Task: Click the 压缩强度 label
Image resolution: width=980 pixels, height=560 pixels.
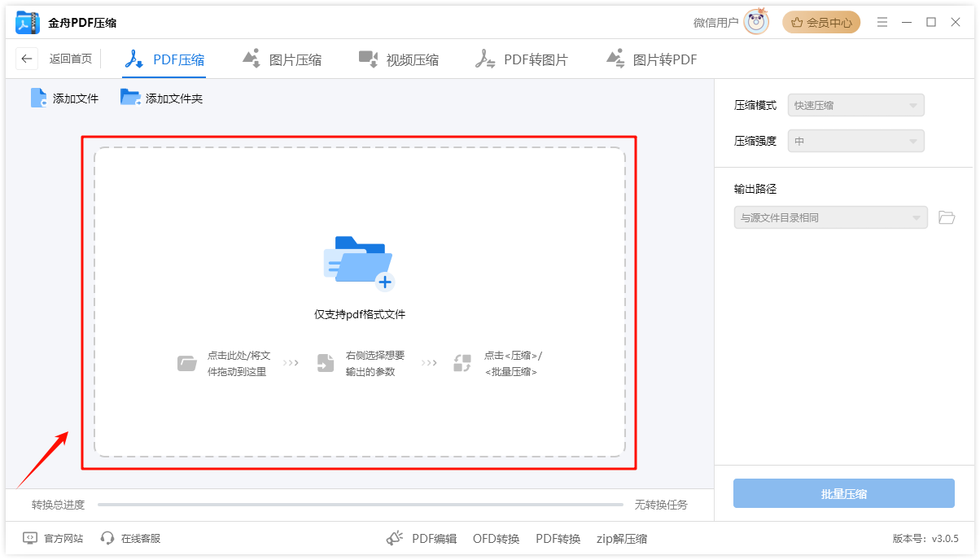Action: pyautogui.click(x=755, y=141)
